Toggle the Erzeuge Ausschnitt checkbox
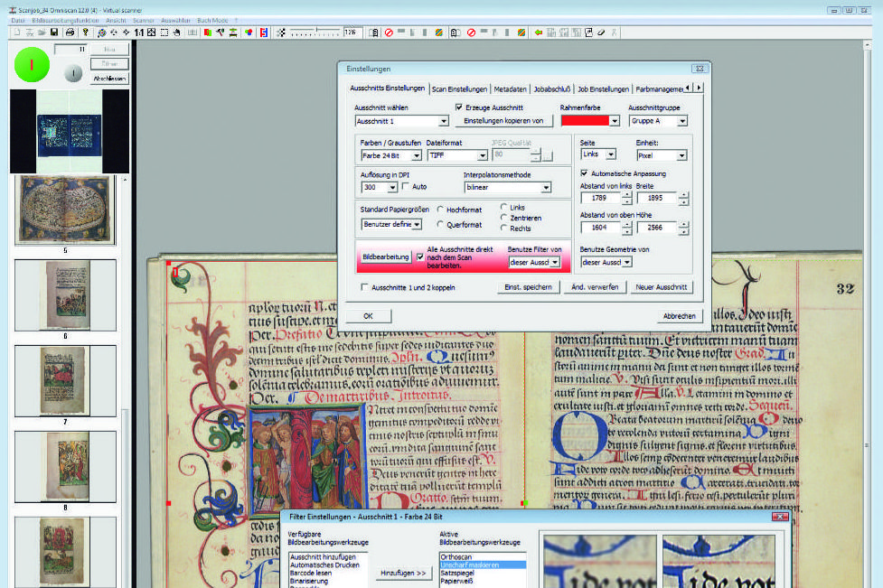The image size is (883, 588). (x=459, y=107)
